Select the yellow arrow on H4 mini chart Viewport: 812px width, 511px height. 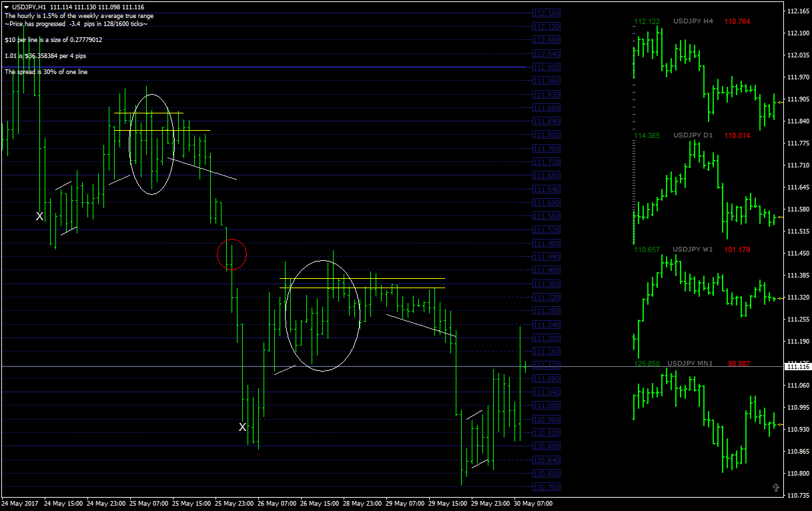pos(780,102)
